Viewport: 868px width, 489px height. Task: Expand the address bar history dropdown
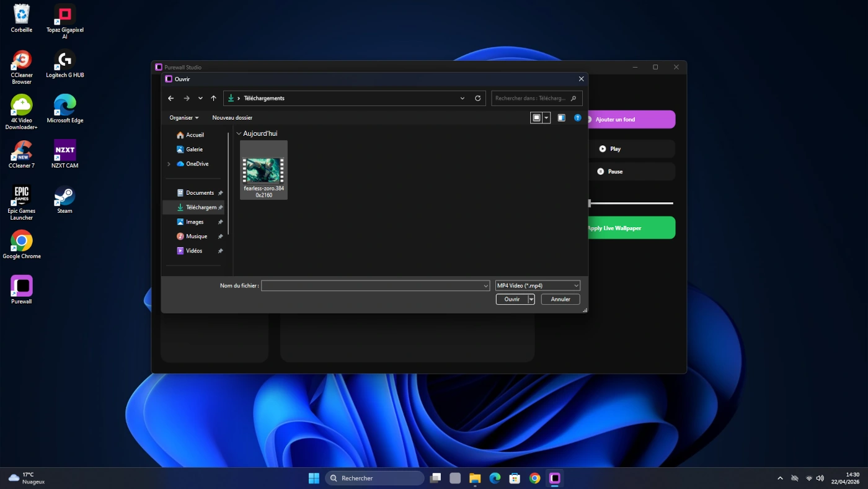coord(462,98)
